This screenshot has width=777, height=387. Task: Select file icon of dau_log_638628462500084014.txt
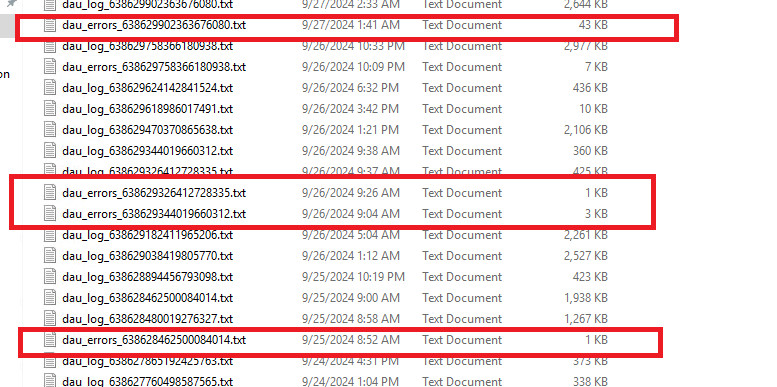click(50, 298)
